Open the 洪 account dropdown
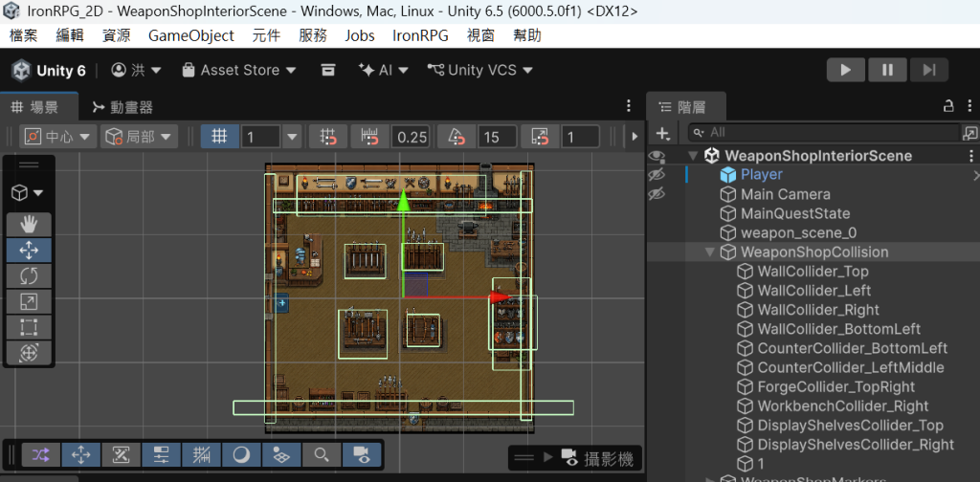The width and height of the screenshot is (980, 482). [137, 71]
